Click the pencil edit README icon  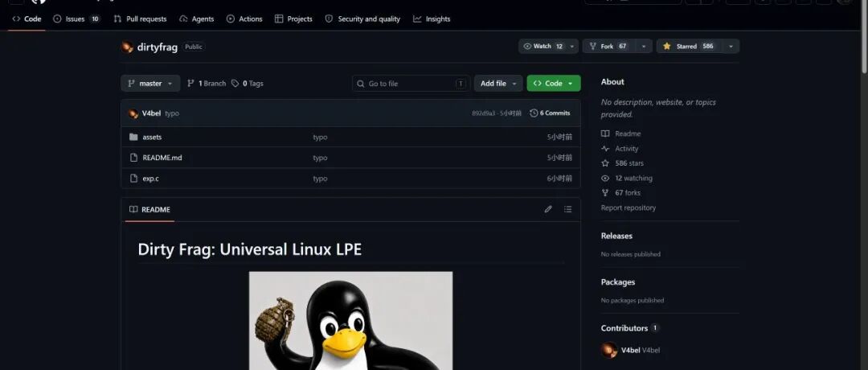(548, 209)
